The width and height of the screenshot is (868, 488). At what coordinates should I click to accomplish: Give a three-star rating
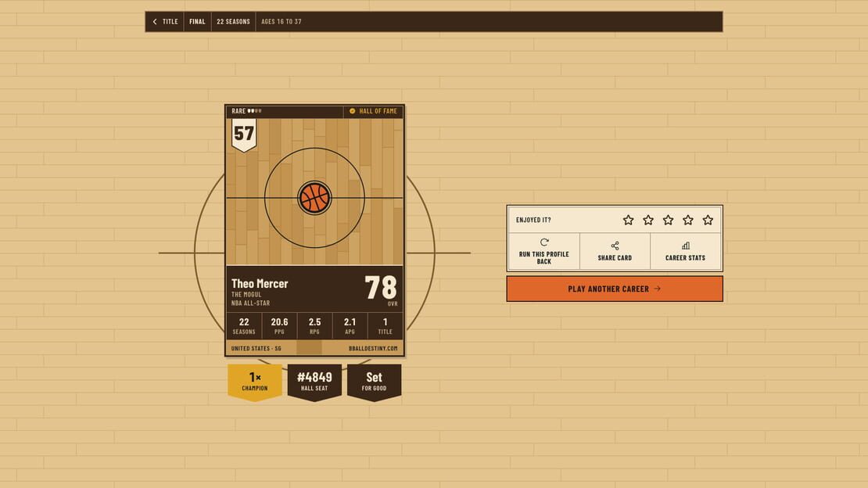tap(668, 220)
